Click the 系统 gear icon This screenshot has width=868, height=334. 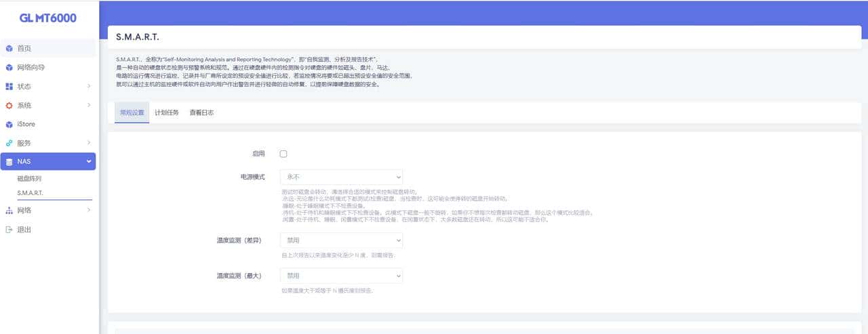coord(9,106)
